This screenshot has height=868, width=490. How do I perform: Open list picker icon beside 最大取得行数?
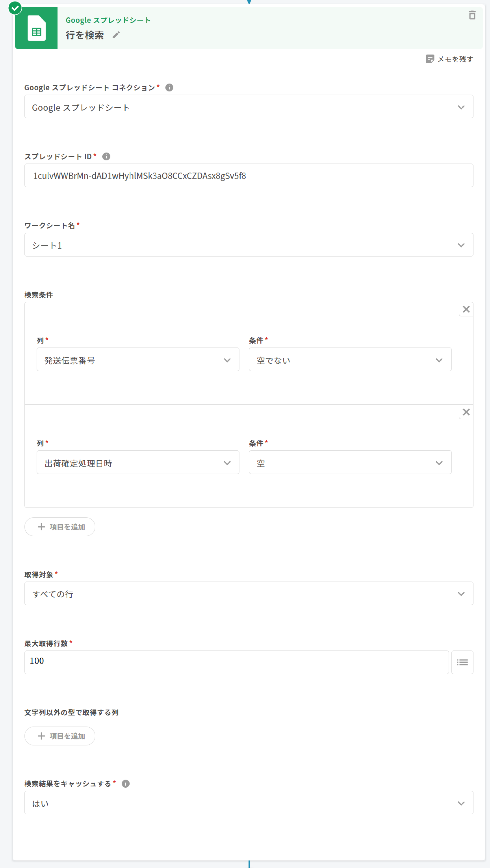[x=462, y=662]
